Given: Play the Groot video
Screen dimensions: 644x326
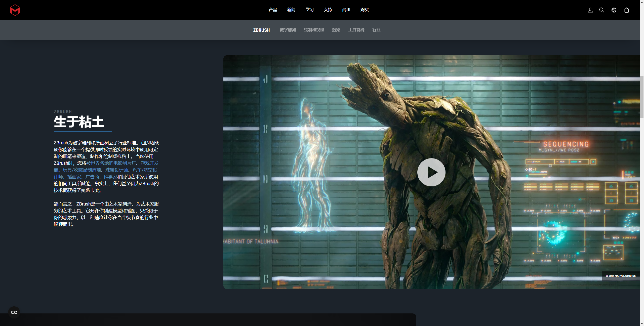Looking at the screenshot, I should 431,172.
